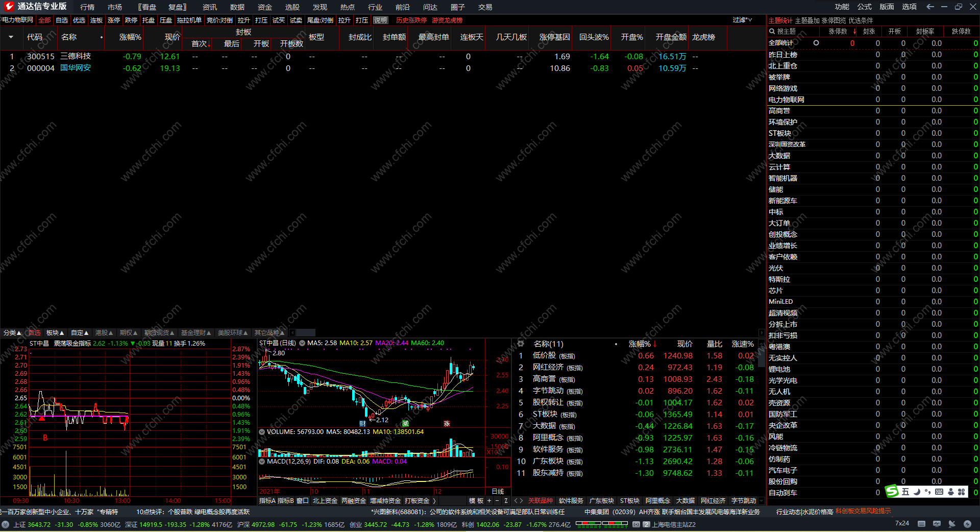Click the 涨停 filter button
Viewport: 980px width, 532px height.
tap(114, 20)
